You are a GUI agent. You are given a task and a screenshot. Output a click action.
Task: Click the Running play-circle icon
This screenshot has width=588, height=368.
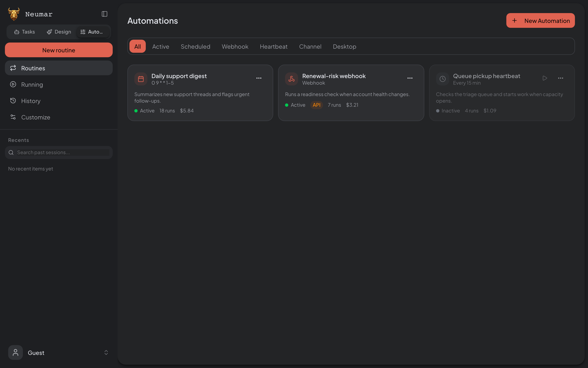coord(13,84)
